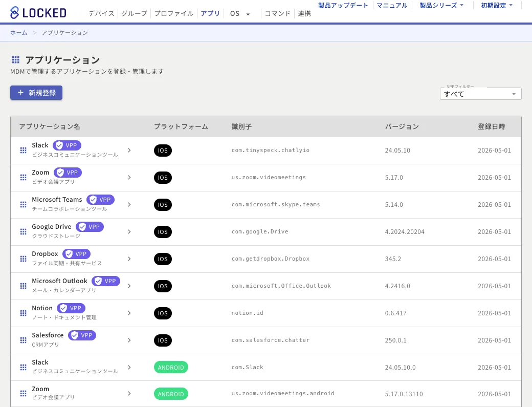Image resolution: width=532 pixels, height=407 pixels.
Task: Click the grid icon in Zoom Android row
Action: (23, 393)
